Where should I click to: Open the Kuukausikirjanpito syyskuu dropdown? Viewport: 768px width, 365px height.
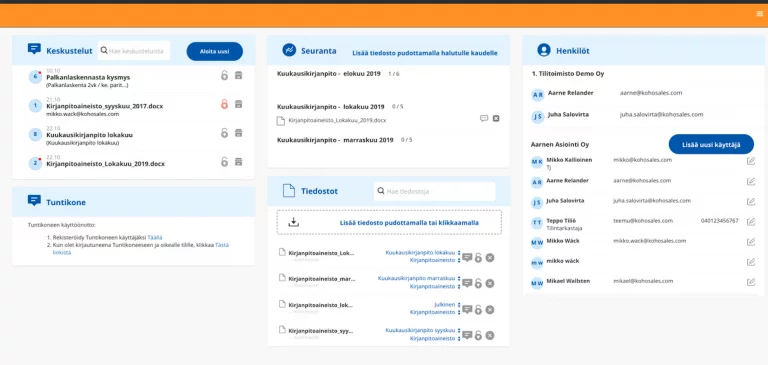(x=423, y=330)
